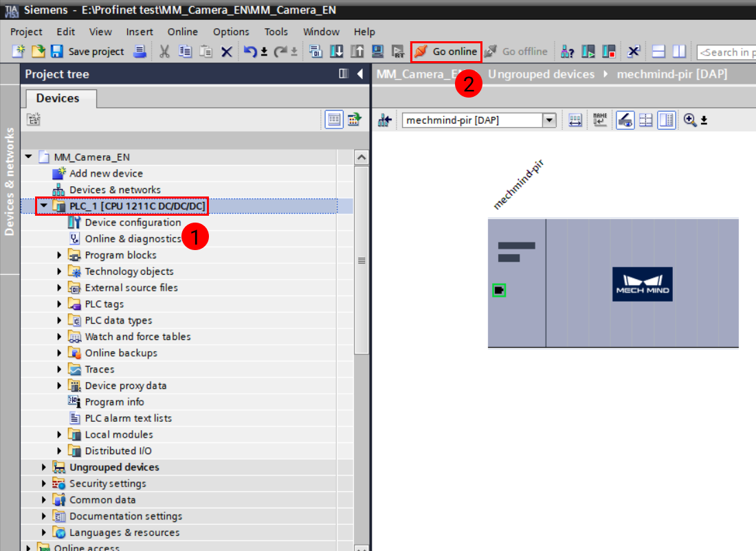Select the Devices tab
Viewport: 756px width, 551px height.
click(x=58, y=98)
